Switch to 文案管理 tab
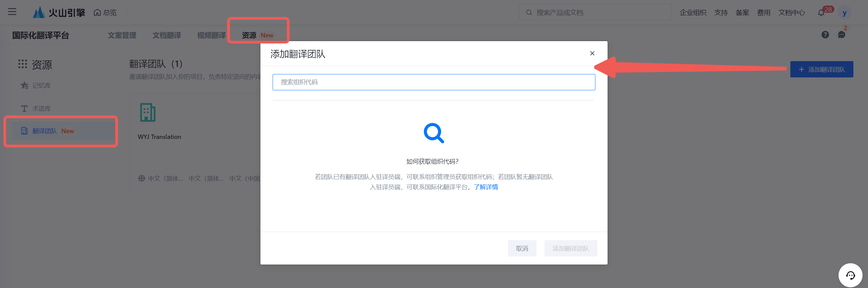 pos(122,35)
